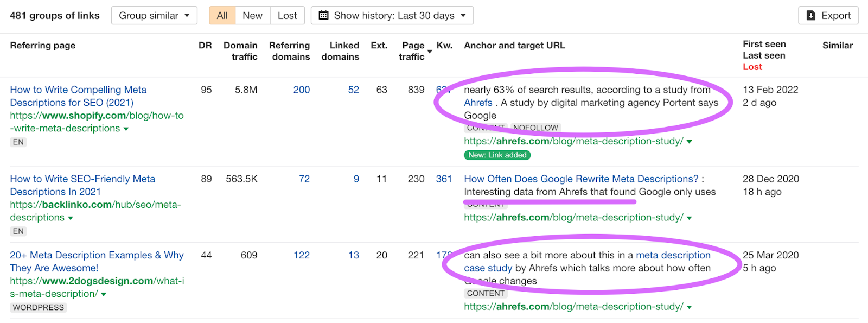Screen dimensions: 868x323
Task: Click the WORDPRESS tag under 2dogsdesign URL
Action: pyautogui.click(x=39, y=308)
